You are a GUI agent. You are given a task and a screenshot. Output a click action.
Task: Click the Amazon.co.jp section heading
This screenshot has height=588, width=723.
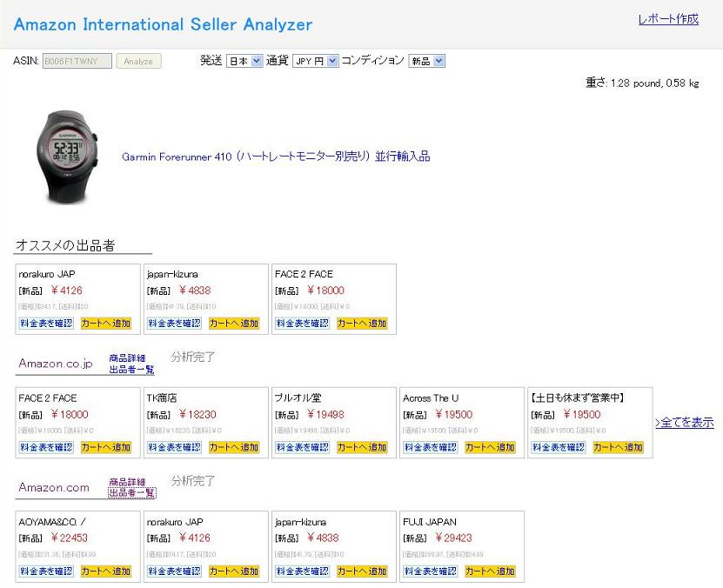(56, 364)
